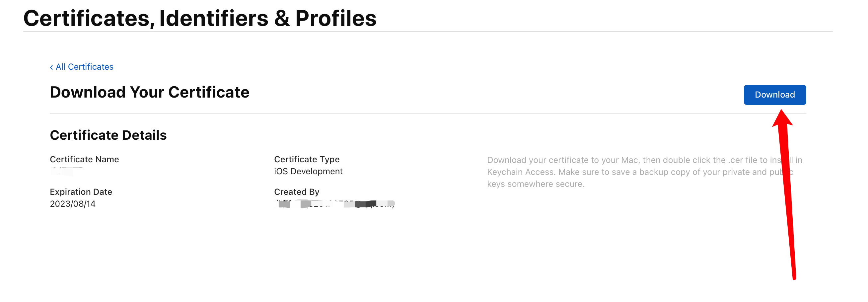Click the Certificate Name label
Image resolution: width=868 pixels, height=302 pixels.
tap(84, 159)
